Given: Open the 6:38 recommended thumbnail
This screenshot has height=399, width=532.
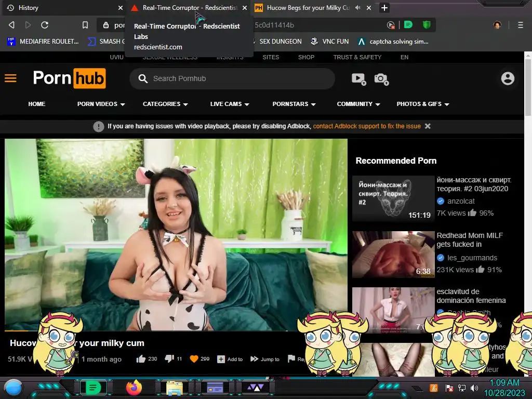Looking at the screenshot, I should (x=393, y=255).
